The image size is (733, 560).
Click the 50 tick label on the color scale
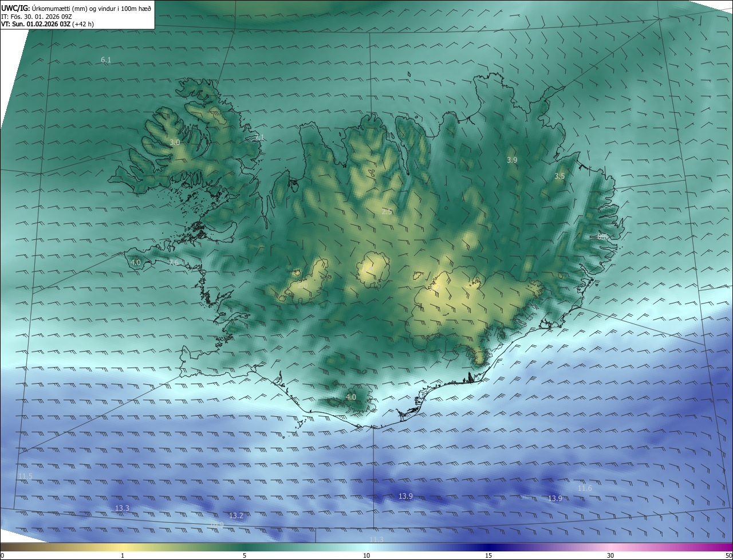(x=728, y=556)
